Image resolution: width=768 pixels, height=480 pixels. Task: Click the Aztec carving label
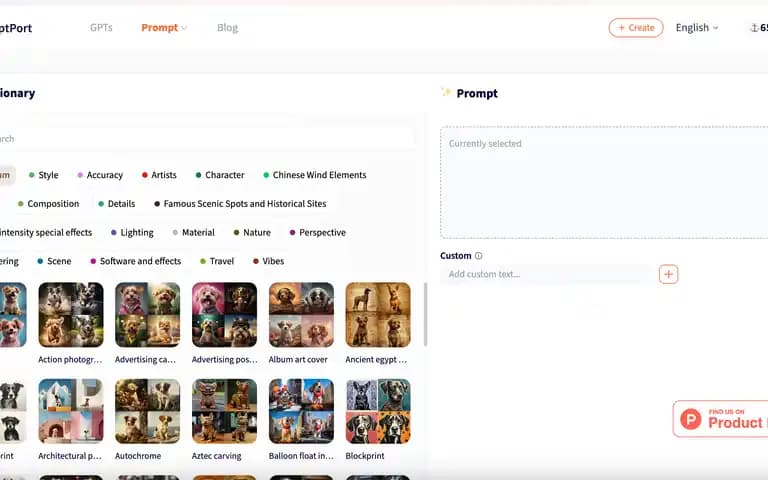(x=216, y=456)
